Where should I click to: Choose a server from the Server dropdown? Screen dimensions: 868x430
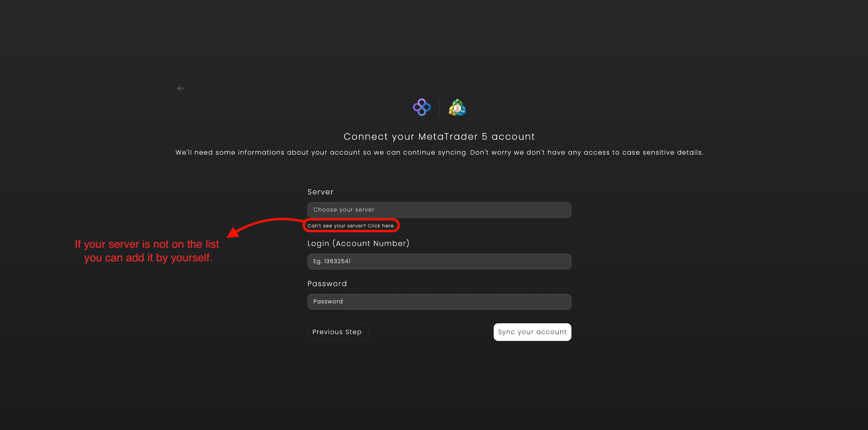click(x=439, y=210)
